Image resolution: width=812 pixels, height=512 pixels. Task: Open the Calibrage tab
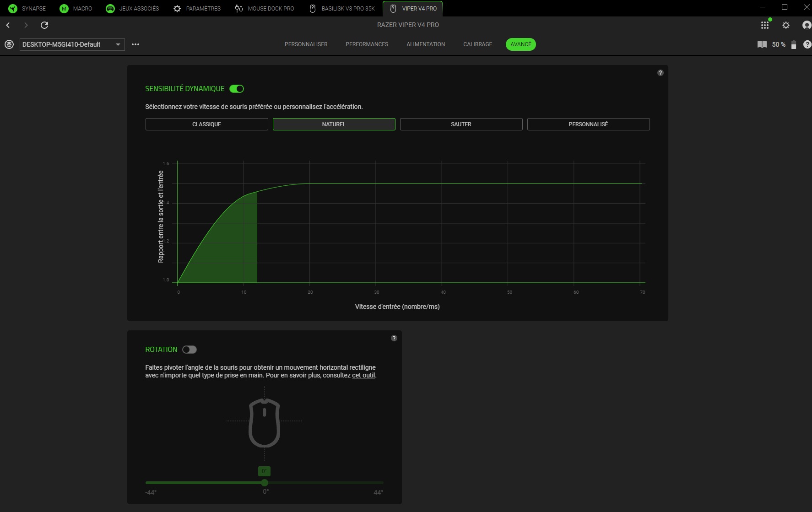click(x=477, y=44)
